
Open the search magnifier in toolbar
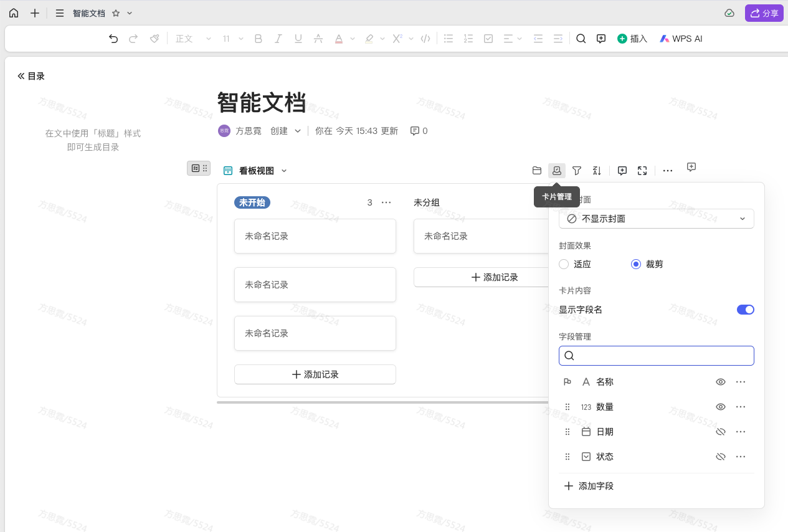coord(581,39)
